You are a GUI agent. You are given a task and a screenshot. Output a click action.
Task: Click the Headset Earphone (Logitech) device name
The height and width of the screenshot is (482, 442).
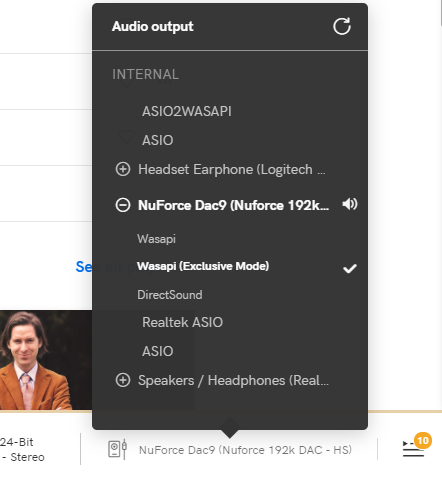[x=232, y=169]
